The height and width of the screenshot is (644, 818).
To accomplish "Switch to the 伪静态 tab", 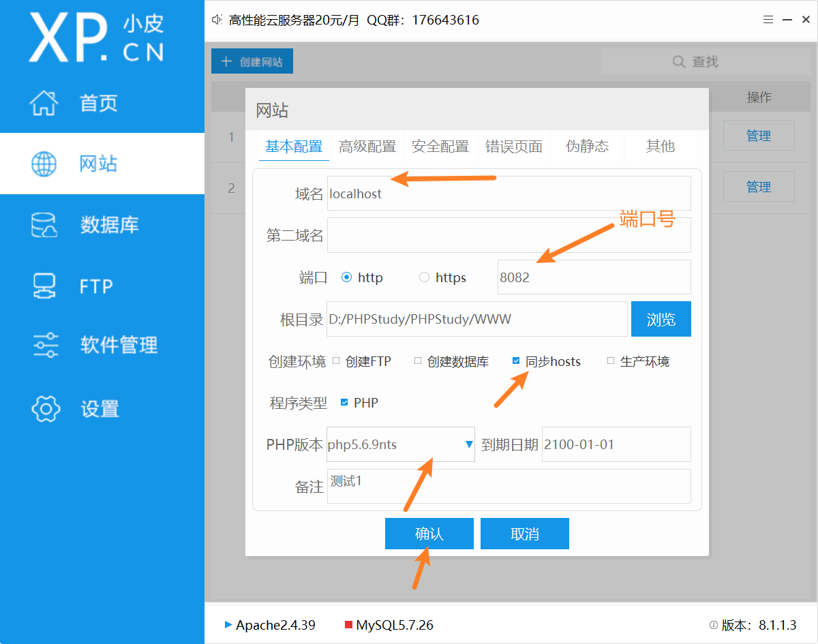I will (588, 146).
